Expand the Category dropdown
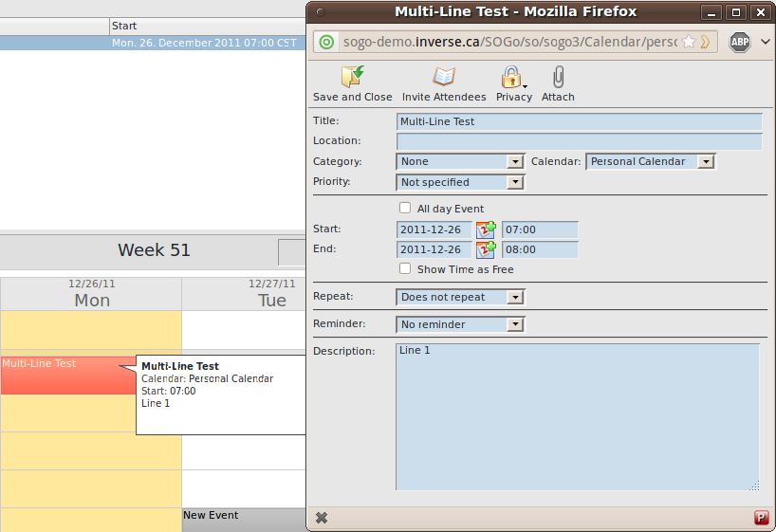 point(460,162)
